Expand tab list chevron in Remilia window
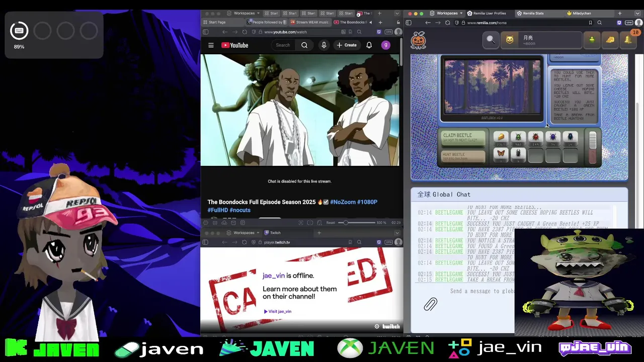This screenshot has width=644, height=362. [638, 13]
